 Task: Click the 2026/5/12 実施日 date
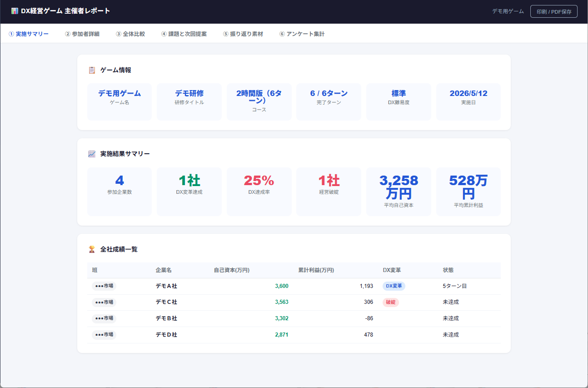[x=468, y=93]
